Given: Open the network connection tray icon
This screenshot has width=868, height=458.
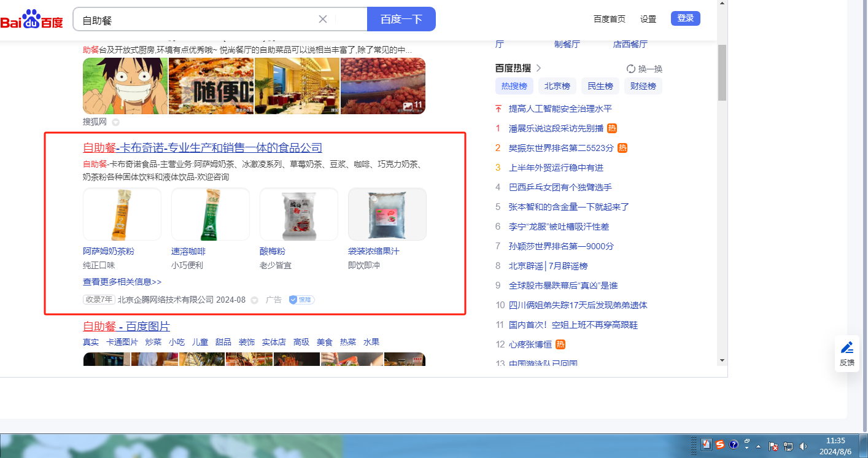Looking at the screenshot, I should tap(788, 446).
